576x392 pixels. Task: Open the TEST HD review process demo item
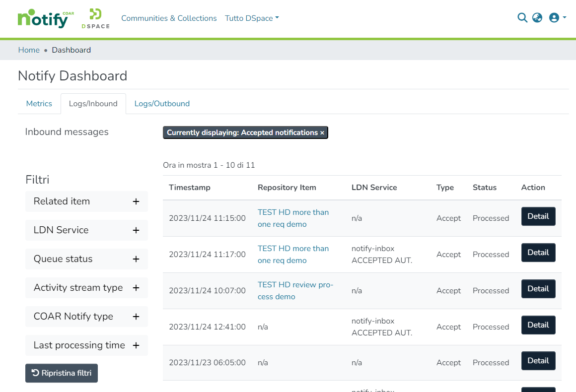(295, 290)
